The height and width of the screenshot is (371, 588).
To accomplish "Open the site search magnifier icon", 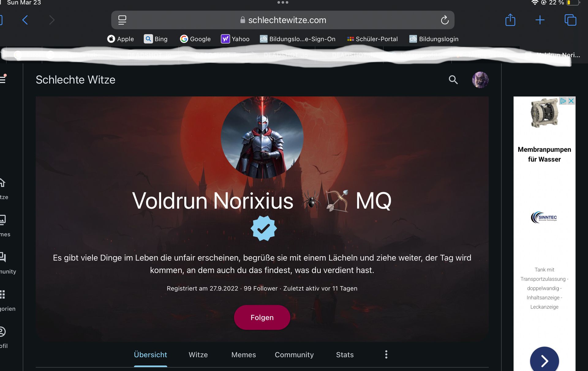I will tap(453, 80).
